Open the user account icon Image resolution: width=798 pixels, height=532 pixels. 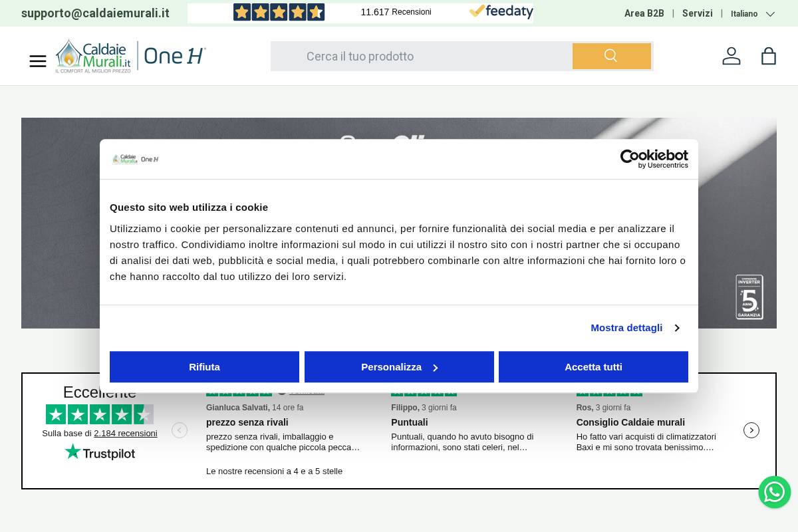[x=731, y=56]
